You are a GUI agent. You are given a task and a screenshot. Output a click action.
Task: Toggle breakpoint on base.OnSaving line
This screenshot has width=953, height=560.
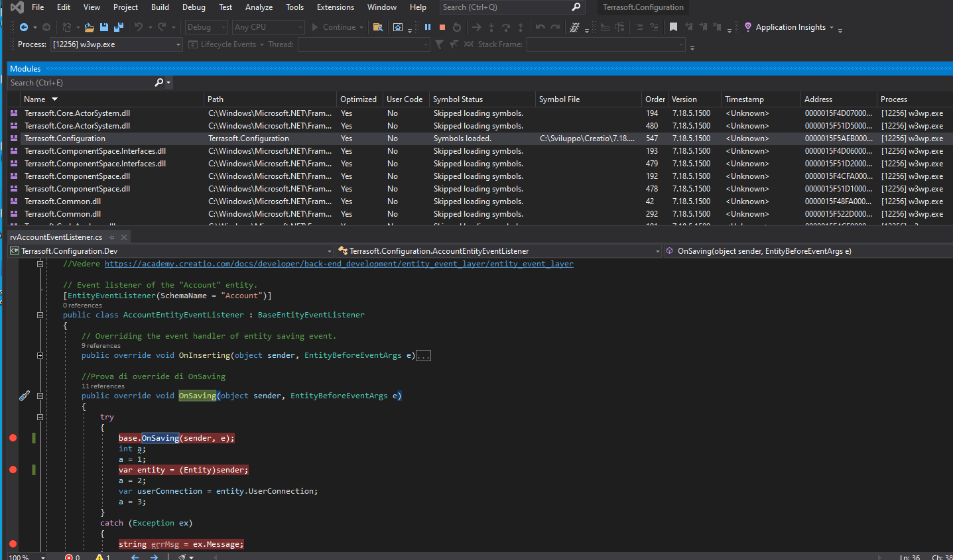pyautogui.click(x=13, y=438)
